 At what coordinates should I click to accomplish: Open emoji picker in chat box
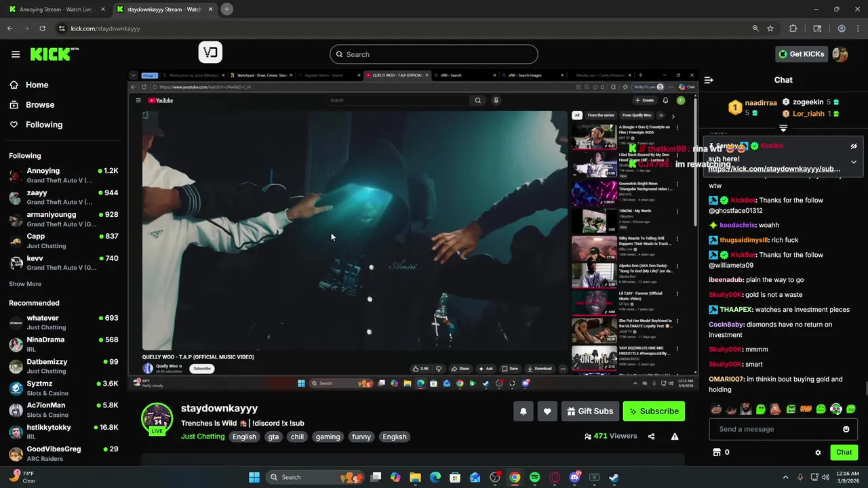coord(846,429)
